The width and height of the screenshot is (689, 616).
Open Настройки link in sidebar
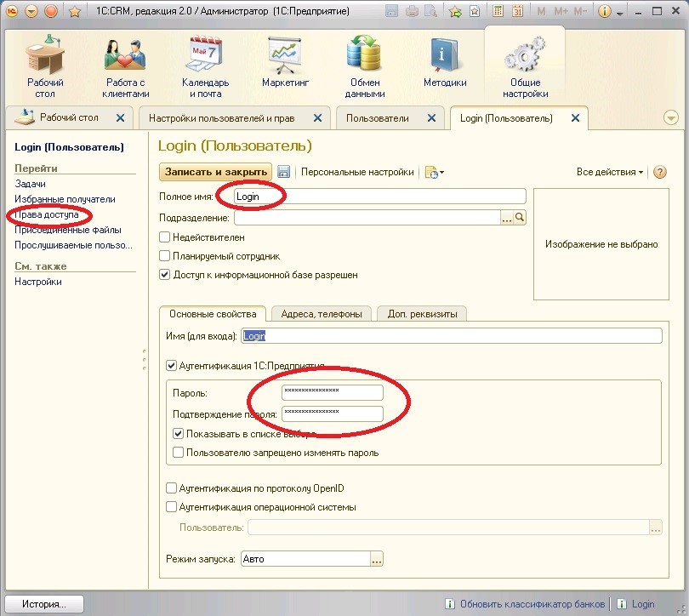point(37,282)
